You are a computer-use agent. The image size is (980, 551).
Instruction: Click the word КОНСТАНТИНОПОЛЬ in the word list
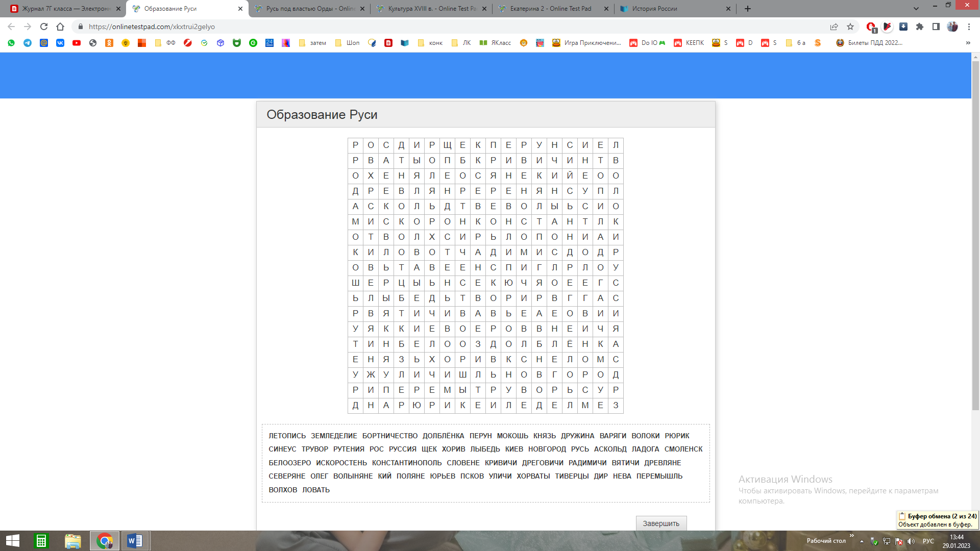pyautogui.click(x=407, y=463)
